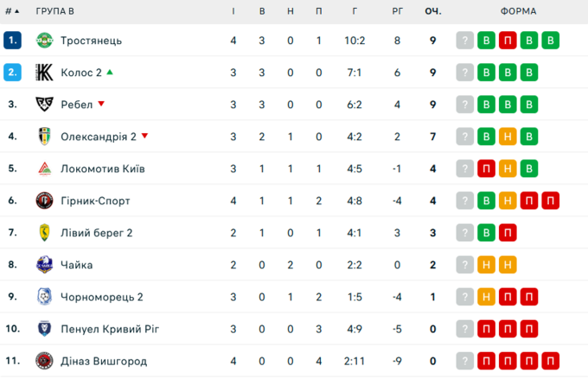Click Тростянець's red П loss form badge
Viewport: 588px width, 379px height.
click(508, 41)
